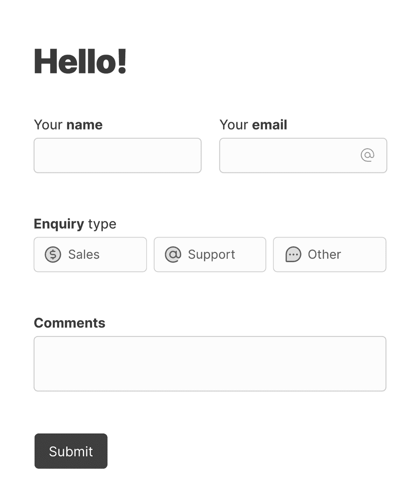Click the Your name field label
Image resolution: width=420 pixels, height=504 pixels.
coord(68,124)
